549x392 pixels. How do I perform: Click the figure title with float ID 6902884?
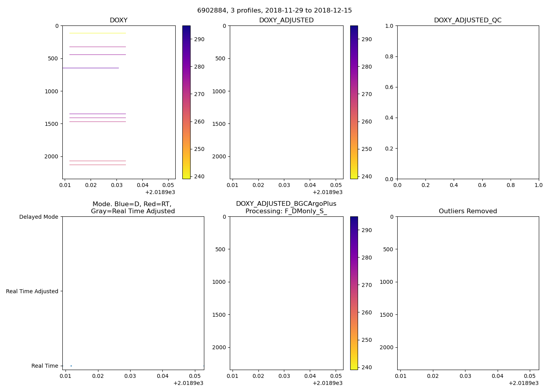click(x=274, y=11)
